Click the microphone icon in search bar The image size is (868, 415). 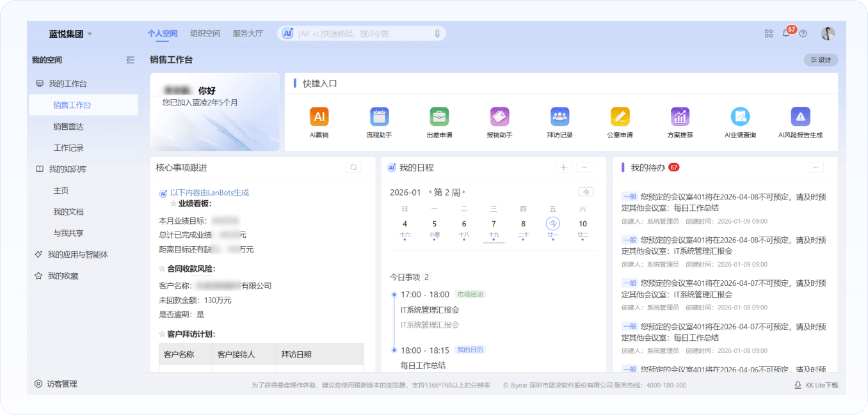(437, 33)
